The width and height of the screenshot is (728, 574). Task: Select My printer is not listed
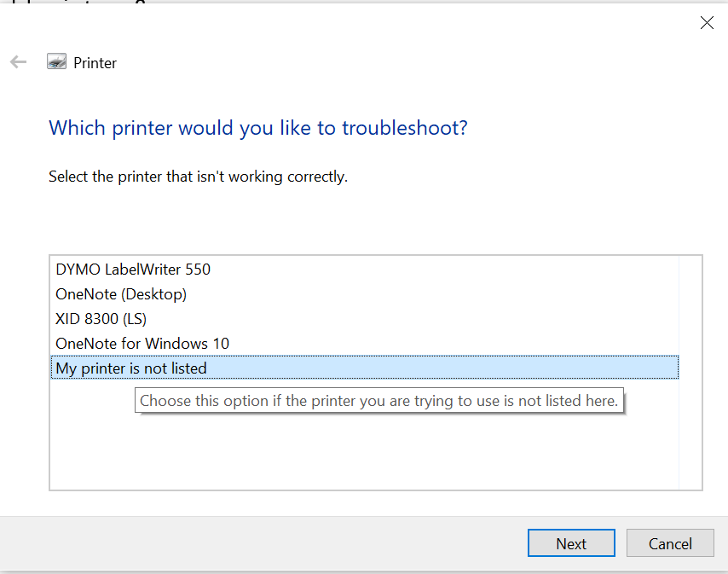pos(365,368)
